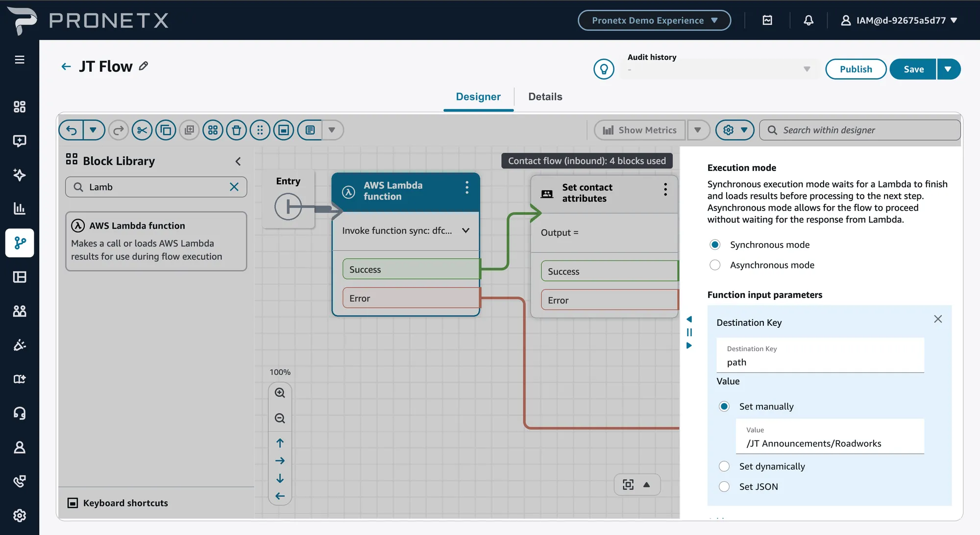
Task: Open the analytics bar chart sidebar icon
Action: click(x=20, y=209)
